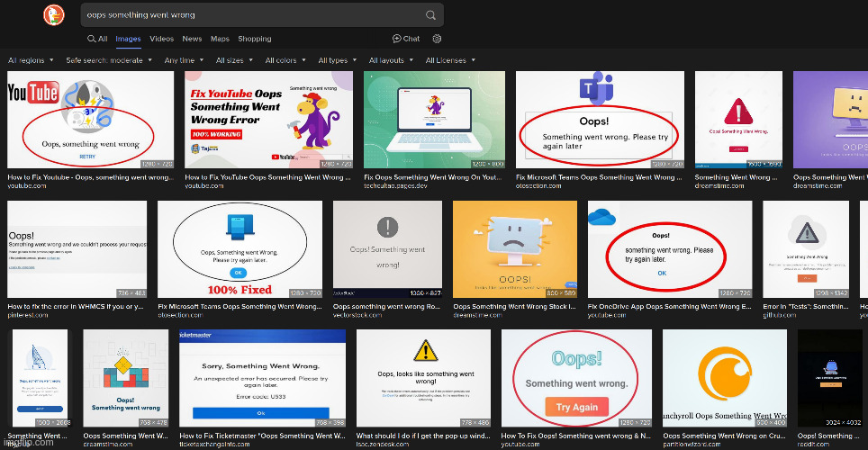This screenshot has width=868, height=450.
Task: Switch to the Shopping tab
Action: (255, 39)
